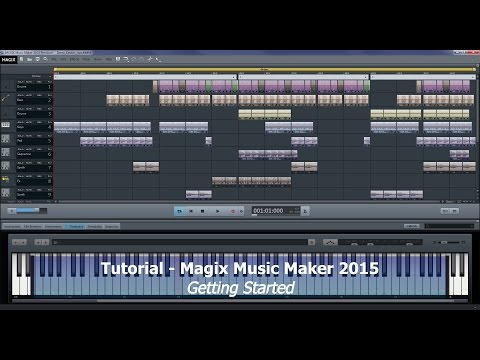The height and width of the screenshot is (360, 480).
Task: Click the Stop transport button
Action: tap(202, 211)
